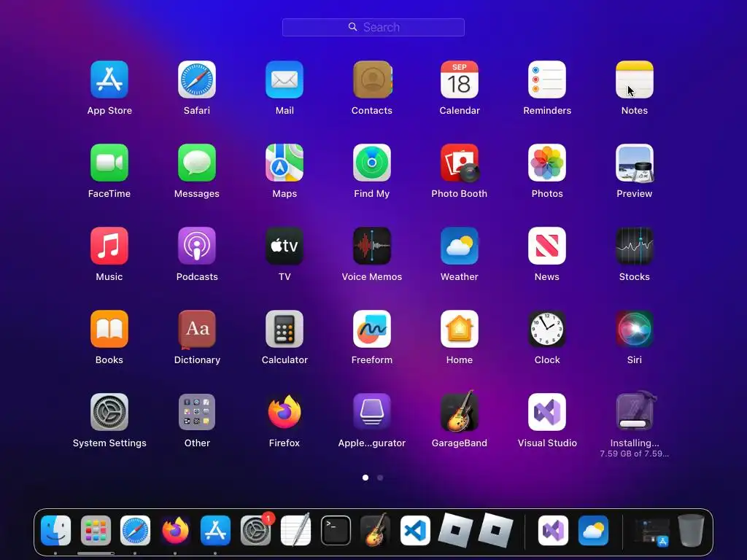Image resolution: width=747 pixels, height=560 pixels.
Task: Launch Visual Studio Code from the Dock
Action: click(x=415, y=530)
